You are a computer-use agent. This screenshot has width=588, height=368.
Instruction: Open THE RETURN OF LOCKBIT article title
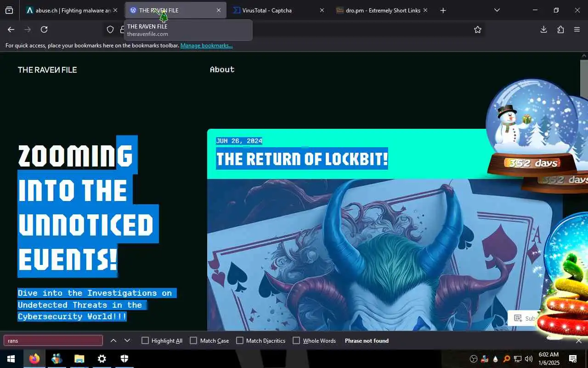click(302, 159)
